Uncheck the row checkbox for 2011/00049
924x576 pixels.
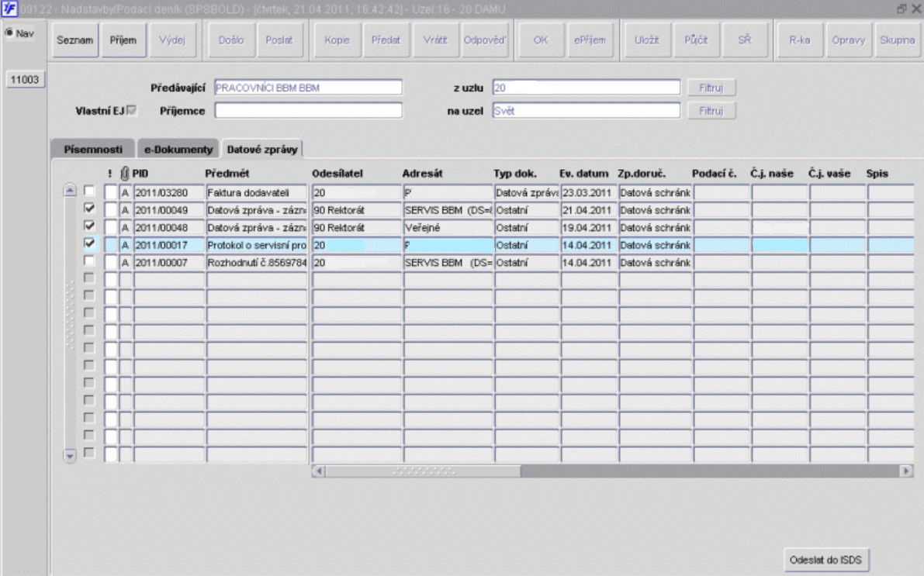tap(89, 209)
